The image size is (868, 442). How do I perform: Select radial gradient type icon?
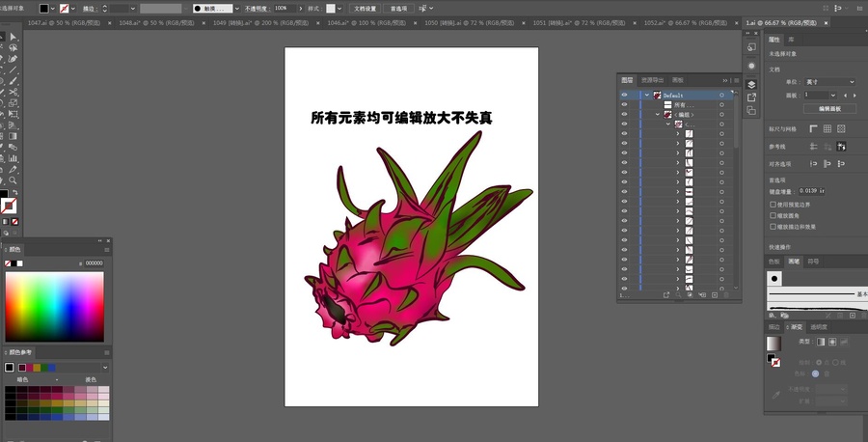coord(832,342)
